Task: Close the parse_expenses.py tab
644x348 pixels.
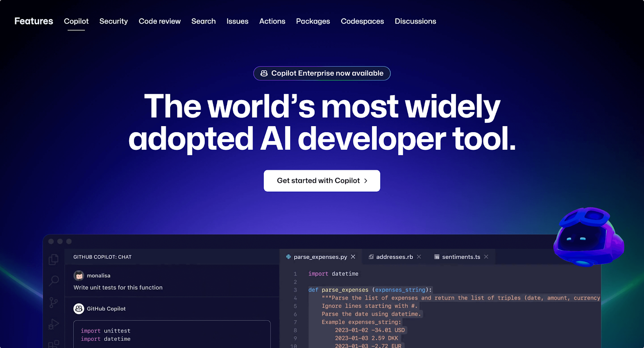Action: (353, 257)
